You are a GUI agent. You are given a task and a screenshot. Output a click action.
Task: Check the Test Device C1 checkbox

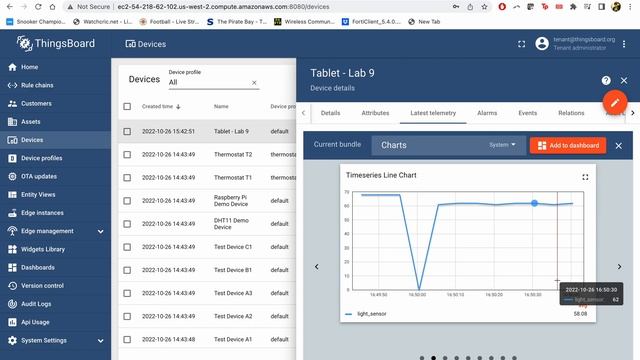coord(127,247)
